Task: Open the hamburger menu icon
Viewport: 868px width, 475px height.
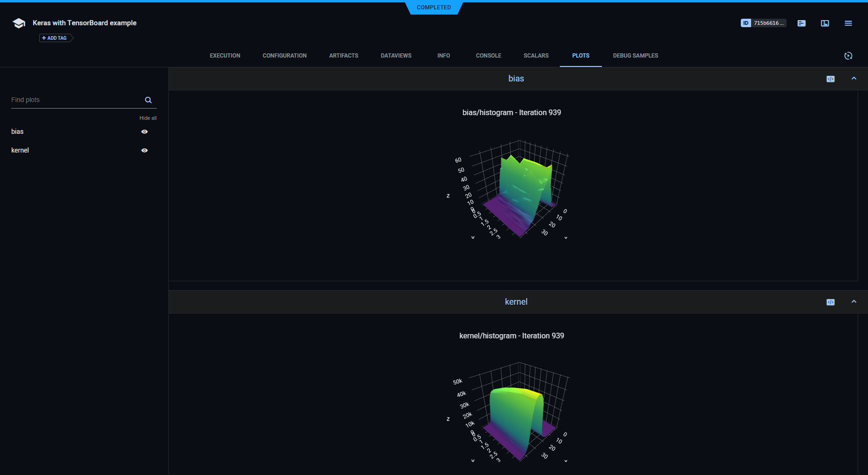Action: [848, 23]
